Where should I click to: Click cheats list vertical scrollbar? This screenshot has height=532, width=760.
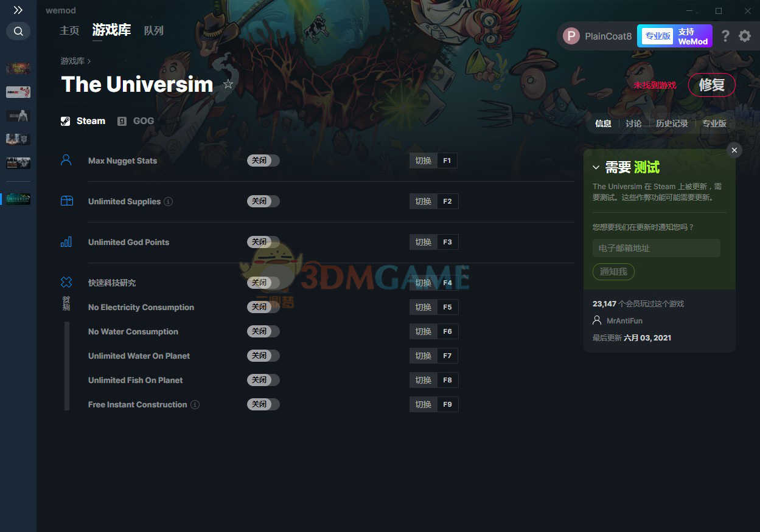(67, 366)
